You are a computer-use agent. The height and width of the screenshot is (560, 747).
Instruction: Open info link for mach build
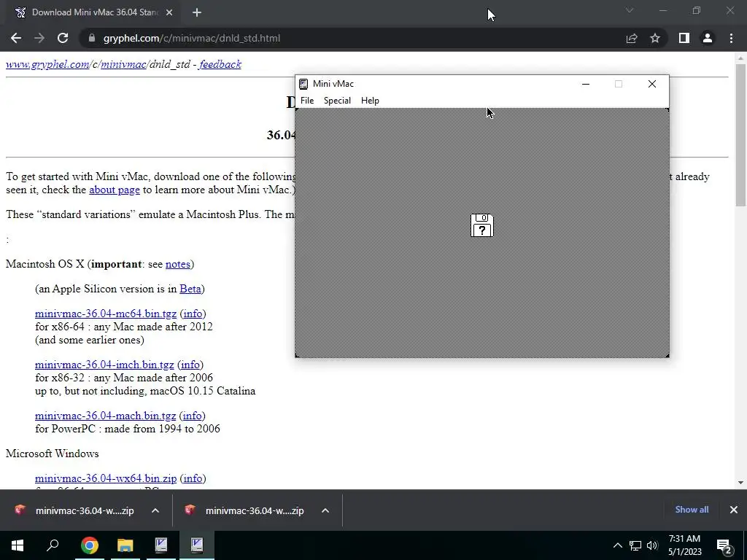tap(192, 415)
